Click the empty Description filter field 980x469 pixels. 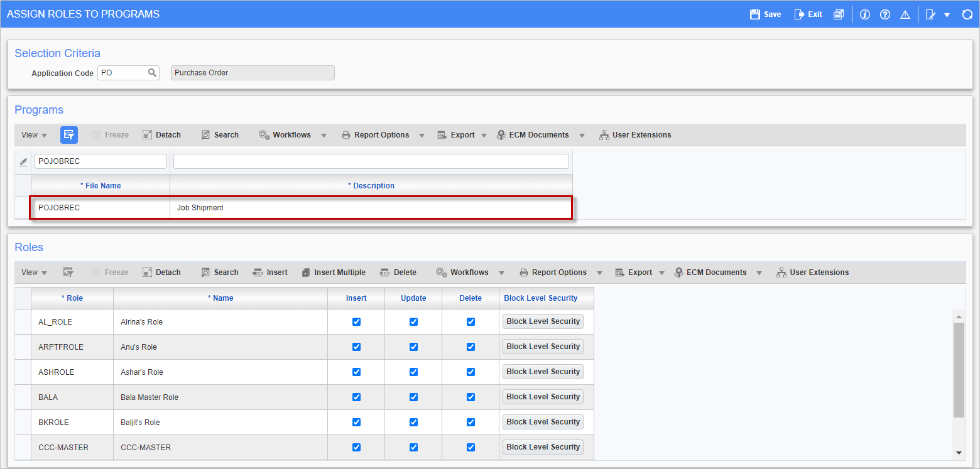pyautogui.click(x=371, y=161)
